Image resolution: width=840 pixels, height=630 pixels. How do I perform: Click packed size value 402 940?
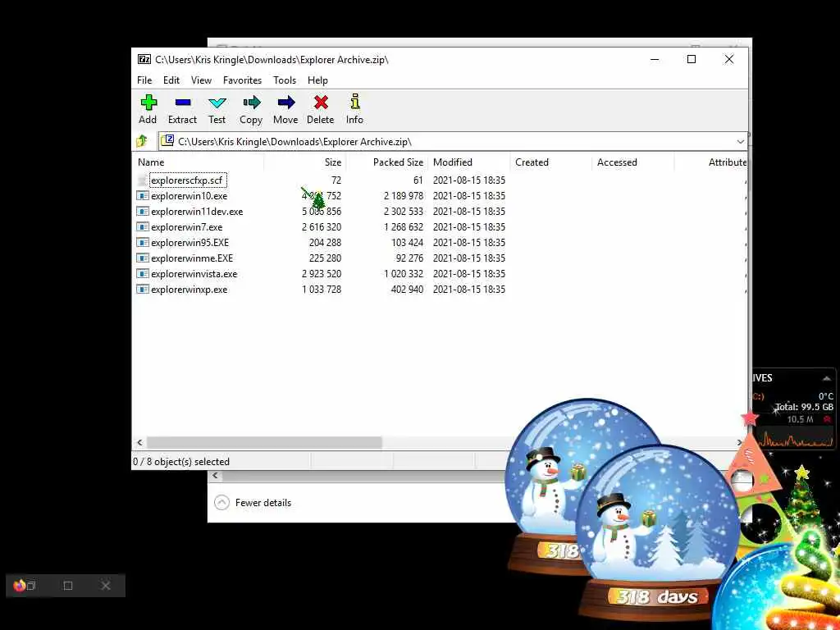(x=407, y=290)
